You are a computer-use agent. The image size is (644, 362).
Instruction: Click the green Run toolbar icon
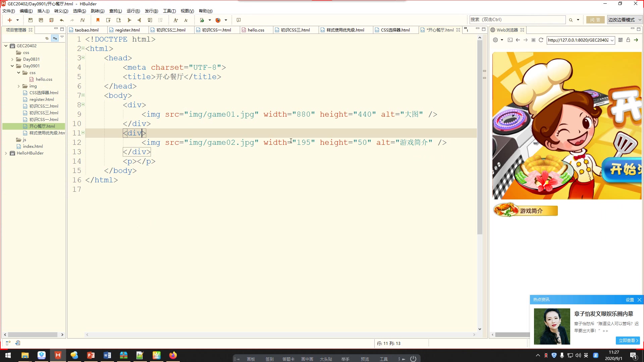coord(202,20)
